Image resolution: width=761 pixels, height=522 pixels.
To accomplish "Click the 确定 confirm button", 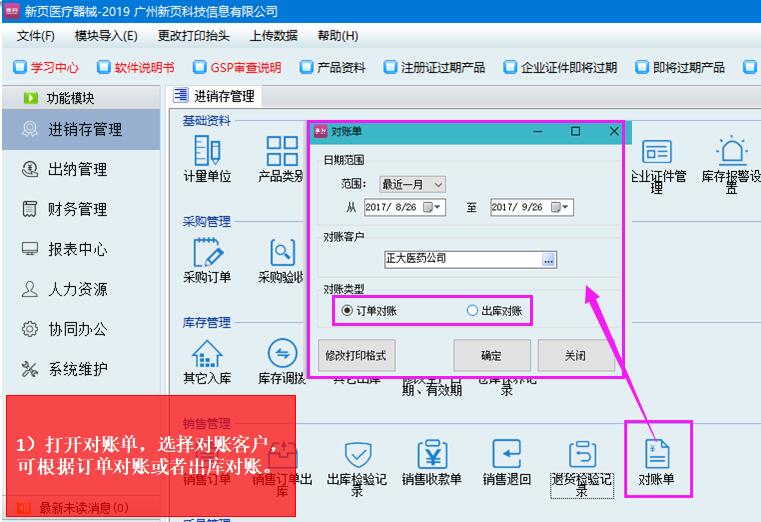I will 491,355.
